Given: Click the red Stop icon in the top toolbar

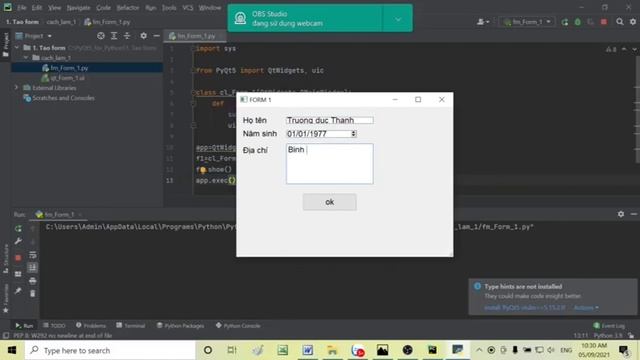Looking at the screenshot, I should coord(604,22).
